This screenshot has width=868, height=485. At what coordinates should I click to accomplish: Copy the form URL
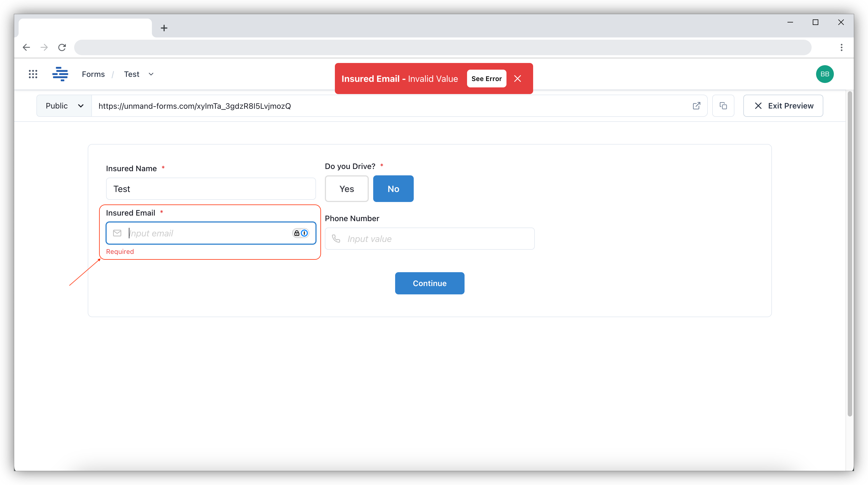[x=723, y=106]
